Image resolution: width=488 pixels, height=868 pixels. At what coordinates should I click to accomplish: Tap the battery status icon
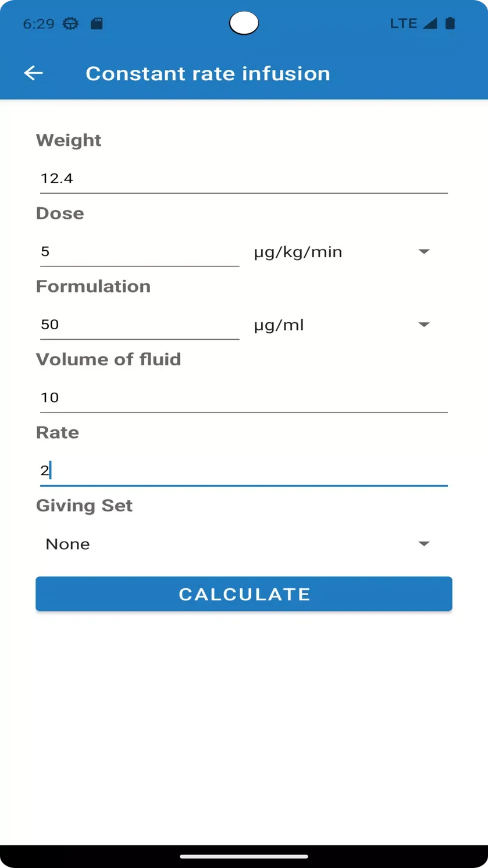coord(450,23)
